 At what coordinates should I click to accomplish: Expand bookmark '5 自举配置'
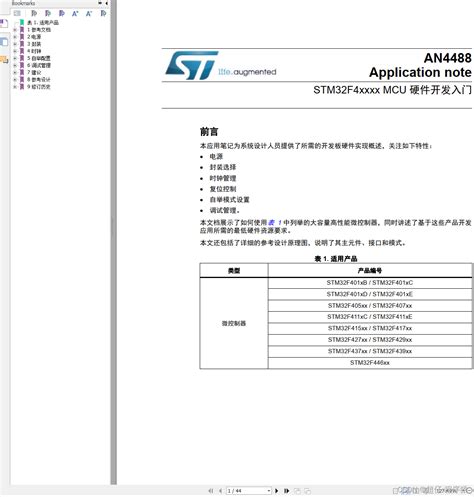point(15,58)
